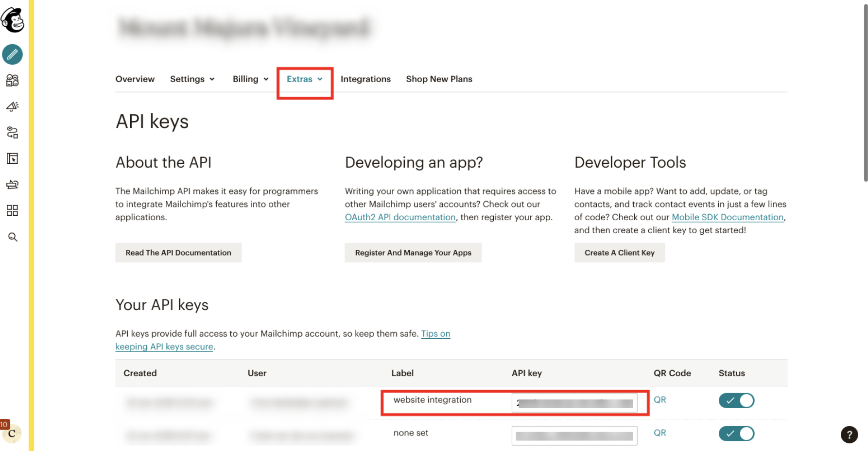Viewport: 868px width, 451px height.
Task: Expand the Billing dropdown menu
Action: (251, 79)
